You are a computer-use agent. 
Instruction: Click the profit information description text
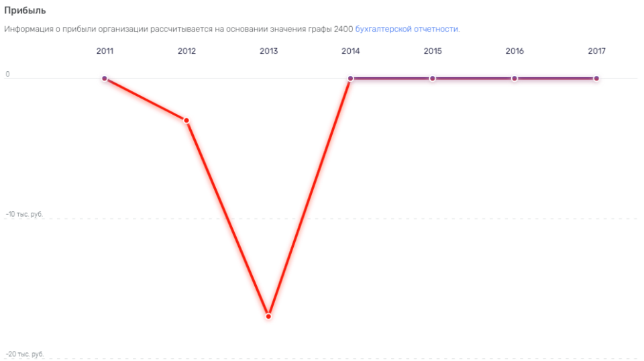[x=232, y=29]
